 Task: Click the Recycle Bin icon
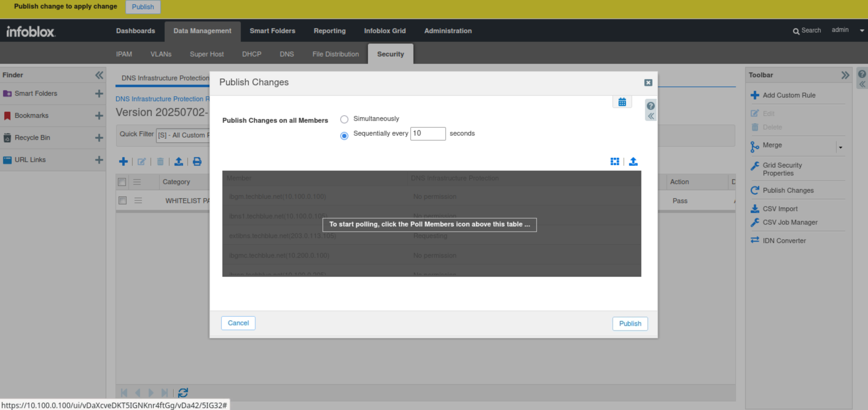pos(7,138)
